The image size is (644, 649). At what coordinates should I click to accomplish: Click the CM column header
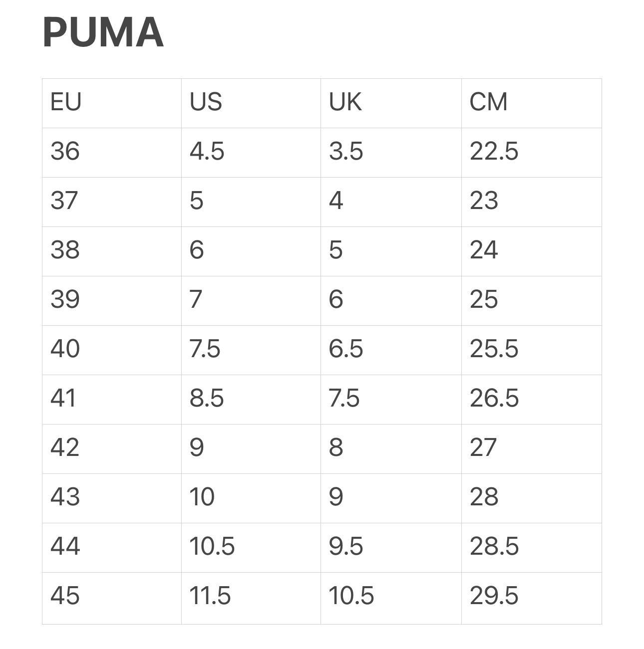pos(488,102)
